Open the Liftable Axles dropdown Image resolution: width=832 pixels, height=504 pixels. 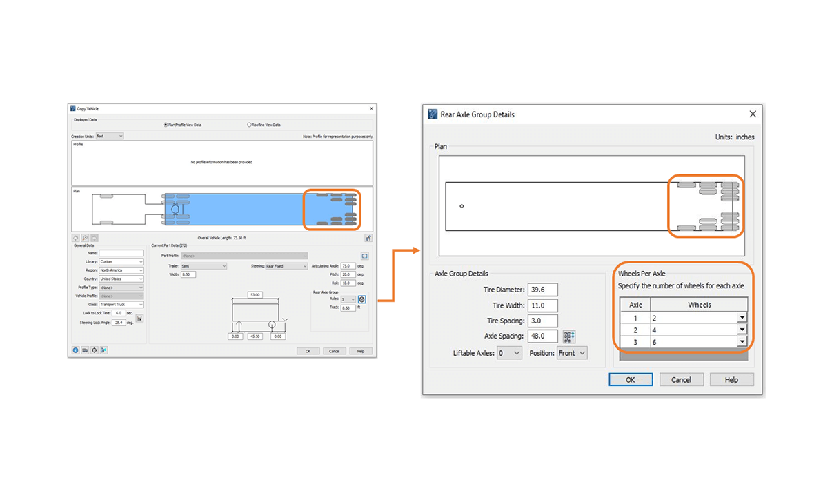click(509, 353)
